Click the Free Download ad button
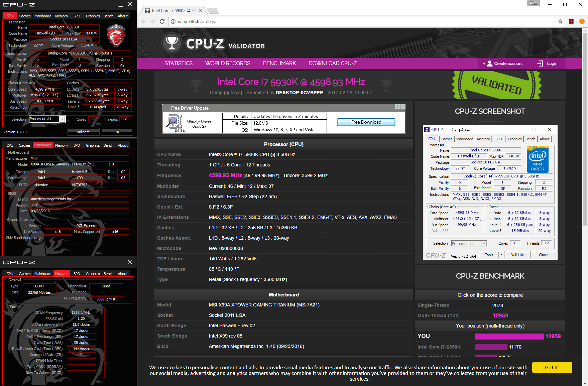 click(x=366, y=122)
